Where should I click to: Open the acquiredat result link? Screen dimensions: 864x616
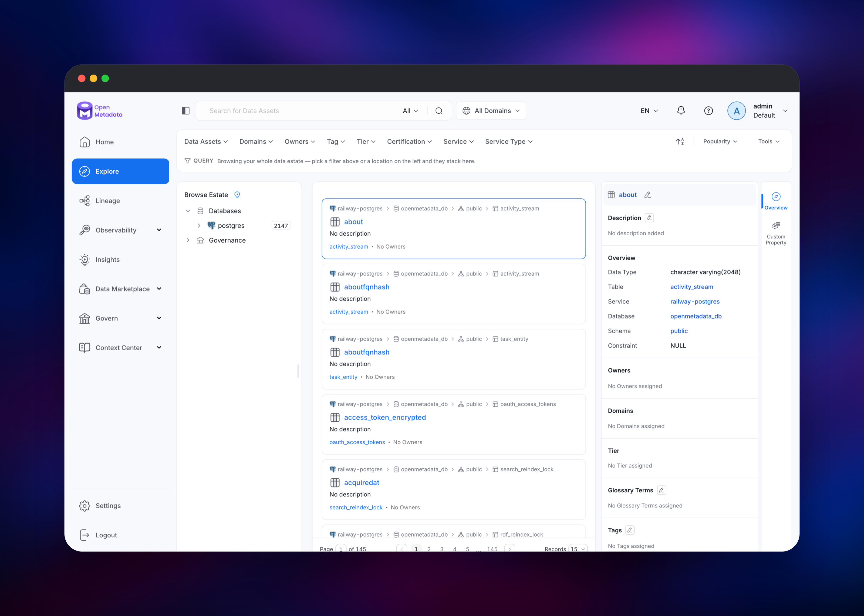click(x=362, y=483)
